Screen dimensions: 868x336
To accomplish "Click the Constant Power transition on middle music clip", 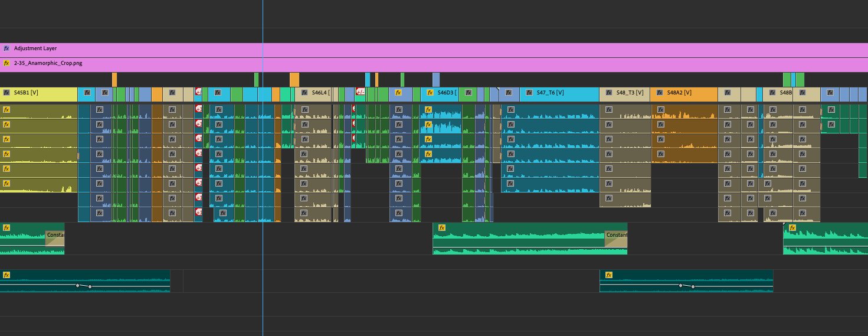I will [x=616, y=238].
